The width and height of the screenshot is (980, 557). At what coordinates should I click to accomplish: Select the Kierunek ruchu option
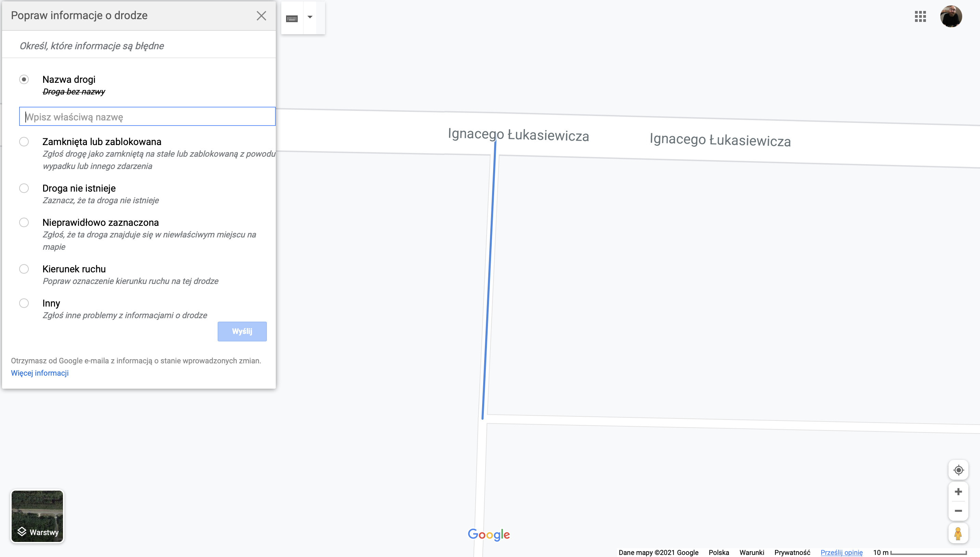pyautogui.click(x=24, y=269)
